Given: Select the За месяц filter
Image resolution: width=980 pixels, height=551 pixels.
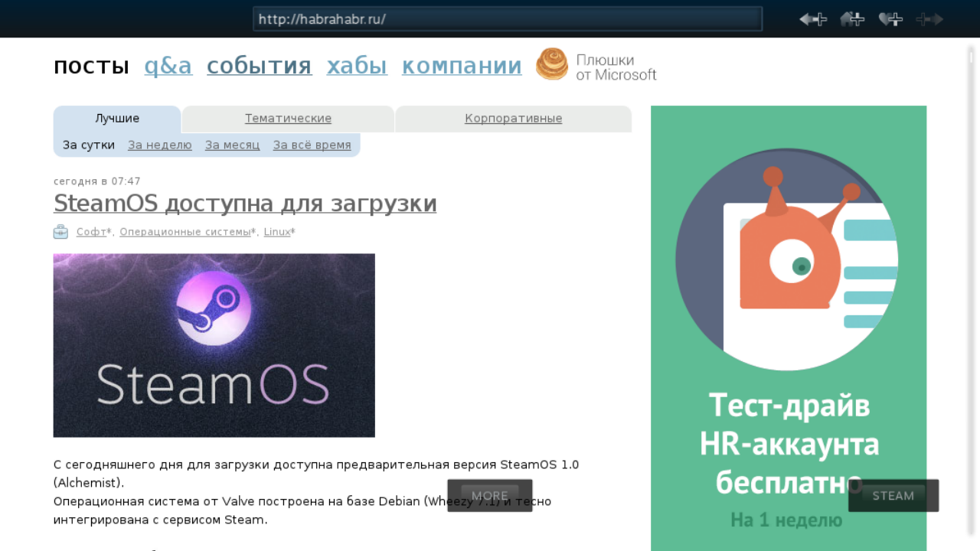Looking at the screenshot, I should click(x=233, y=145).
